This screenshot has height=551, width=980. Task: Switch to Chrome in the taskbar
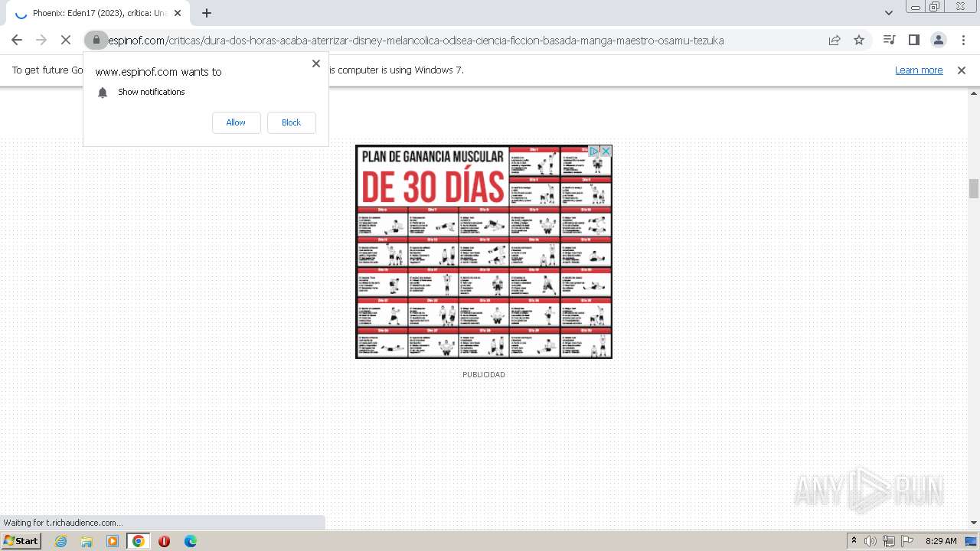[139, 541]
